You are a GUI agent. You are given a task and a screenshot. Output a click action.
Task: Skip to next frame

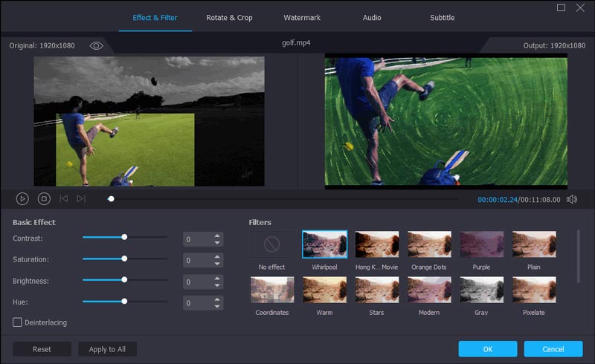[81, 198]
